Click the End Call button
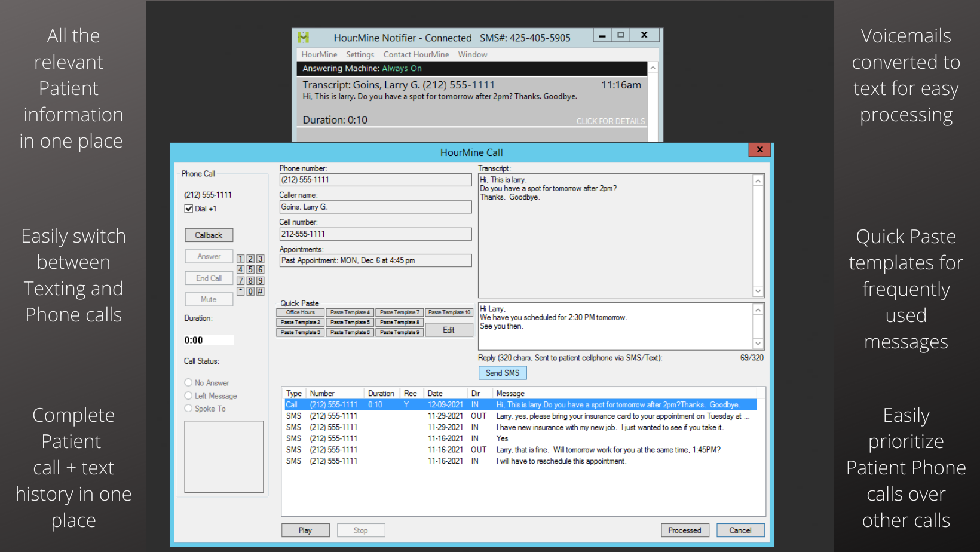This screenshot has width=980, height=552. (209, 278)
